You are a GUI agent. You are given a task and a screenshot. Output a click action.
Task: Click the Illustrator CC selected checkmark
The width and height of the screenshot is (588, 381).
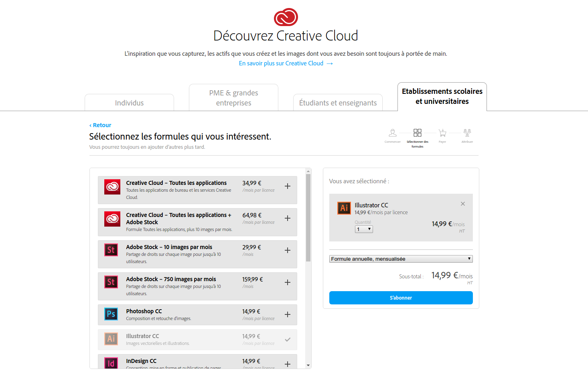tap(288, 339)
